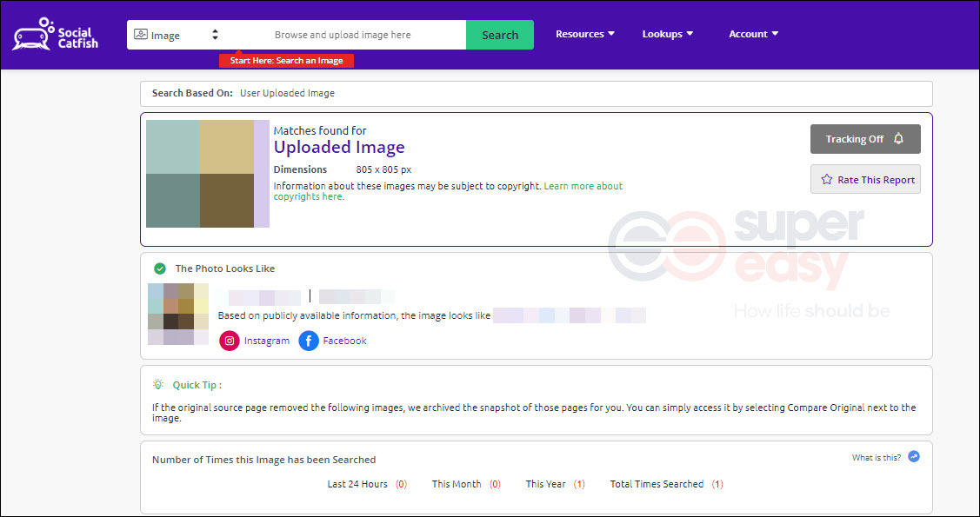Click the Social Catfish logo
Viewport: 980px width, 517px height.
point(56,35)
